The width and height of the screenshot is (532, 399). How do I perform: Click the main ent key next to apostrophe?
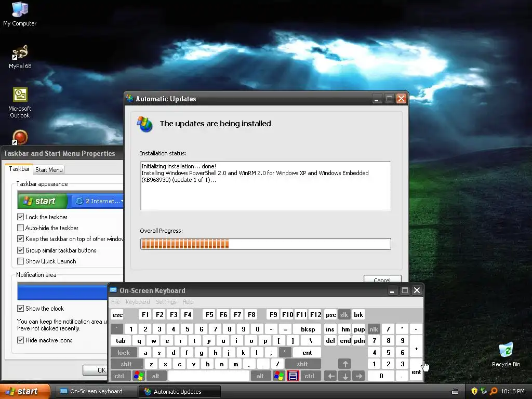(307, 353)
